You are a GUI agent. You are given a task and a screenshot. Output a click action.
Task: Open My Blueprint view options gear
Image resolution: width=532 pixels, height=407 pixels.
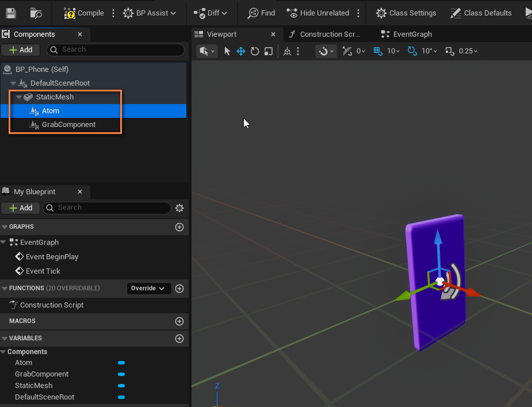[179, 208]
